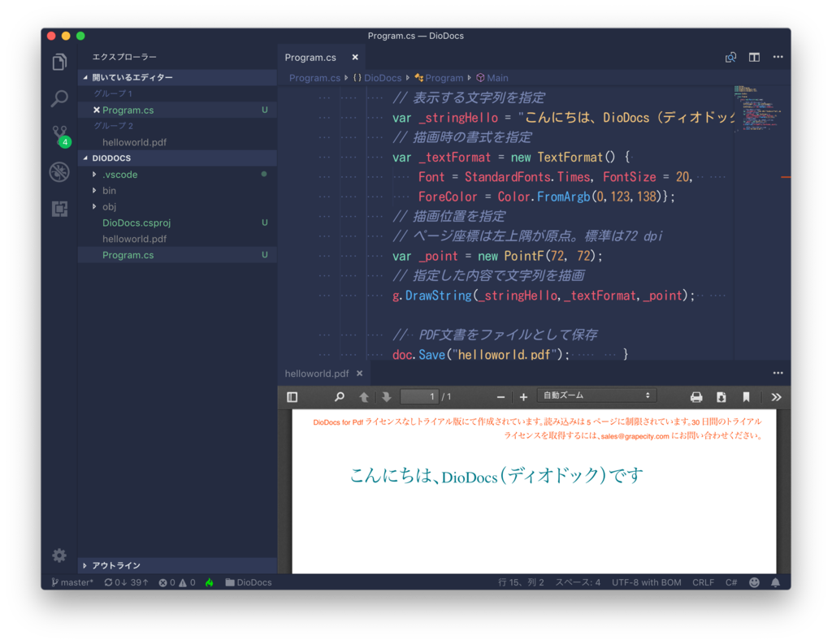Select C# language mode in status bar
The height and width of the screenshot is (644, 832).
tap(731, 582)
